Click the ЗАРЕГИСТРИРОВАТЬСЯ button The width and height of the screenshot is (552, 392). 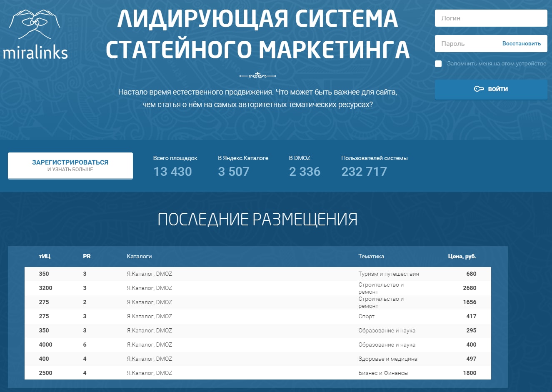(x=70, y=165)
